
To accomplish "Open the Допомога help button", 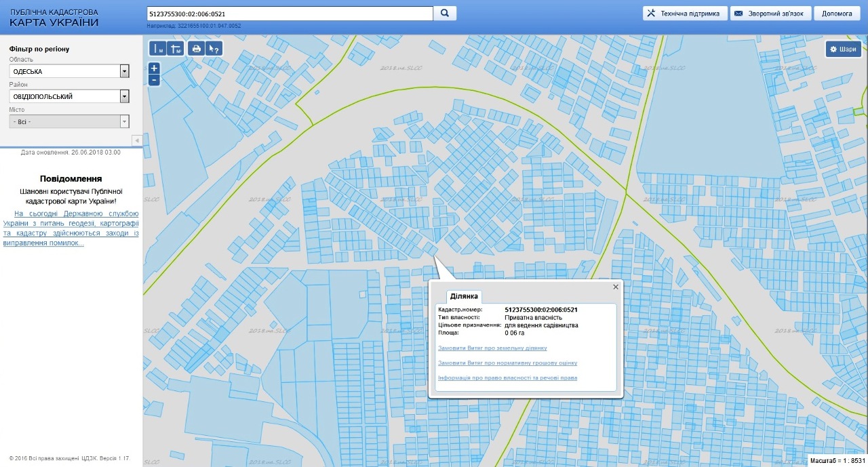I will point(837,14).
